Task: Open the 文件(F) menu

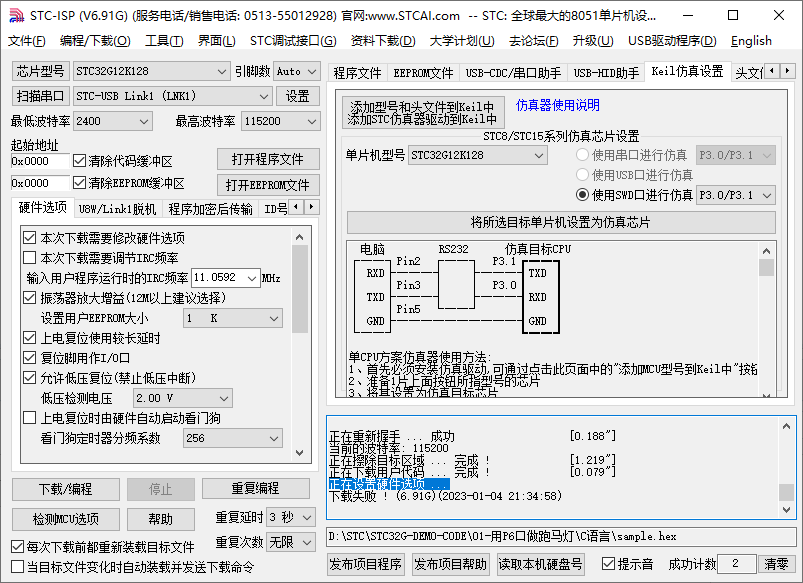Action: click(x=26, y=41)
